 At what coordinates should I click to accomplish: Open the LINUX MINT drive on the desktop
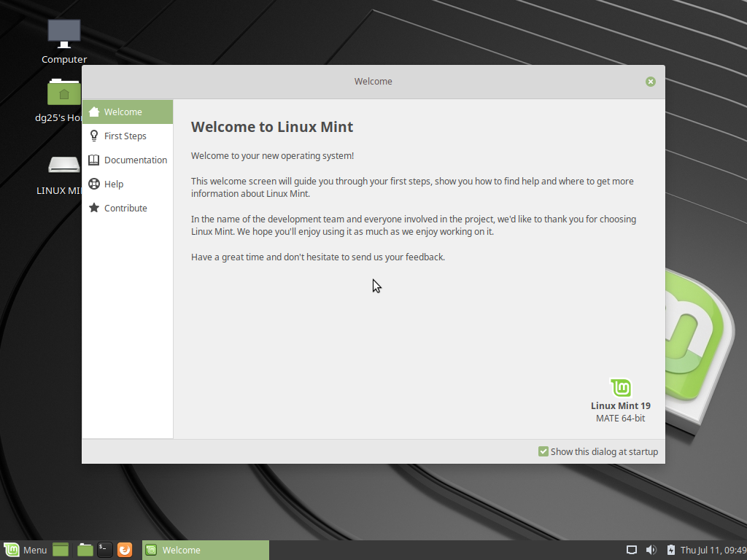coord(64,165)
